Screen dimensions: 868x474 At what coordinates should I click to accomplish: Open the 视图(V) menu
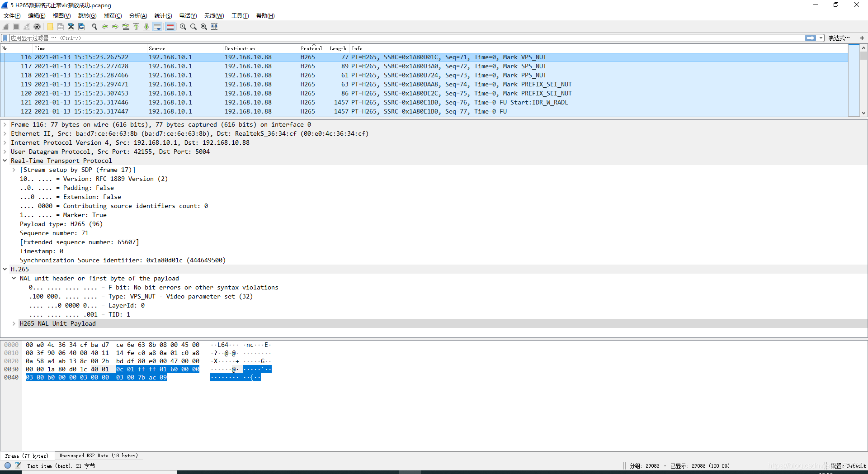click(61, 16)
